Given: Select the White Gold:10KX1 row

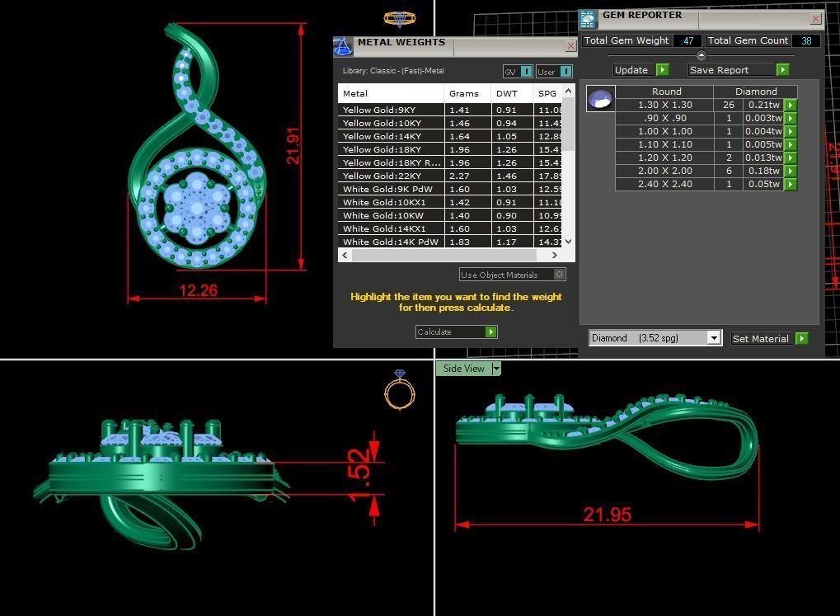Looking at the screenshot, I should 450,202.
